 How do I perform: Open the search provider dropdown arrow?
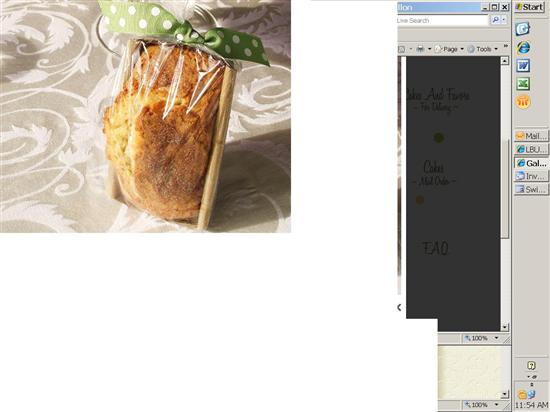504,20
